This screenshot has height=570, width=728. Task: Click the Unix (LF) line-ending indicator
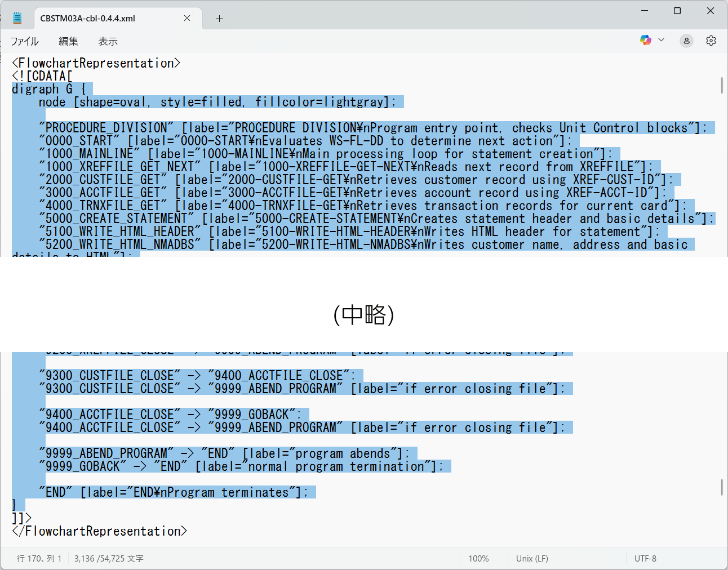(x=531, y=558)
